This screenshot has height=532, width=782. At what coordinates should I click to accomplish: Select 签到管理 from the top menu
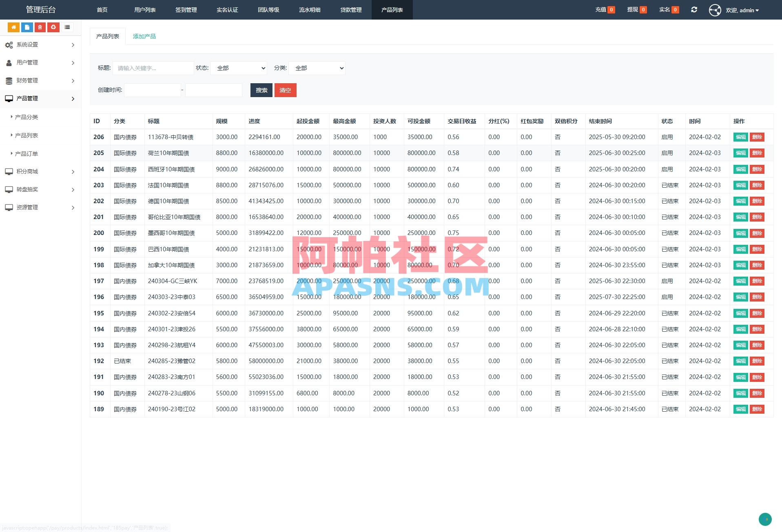click(186, 10)
